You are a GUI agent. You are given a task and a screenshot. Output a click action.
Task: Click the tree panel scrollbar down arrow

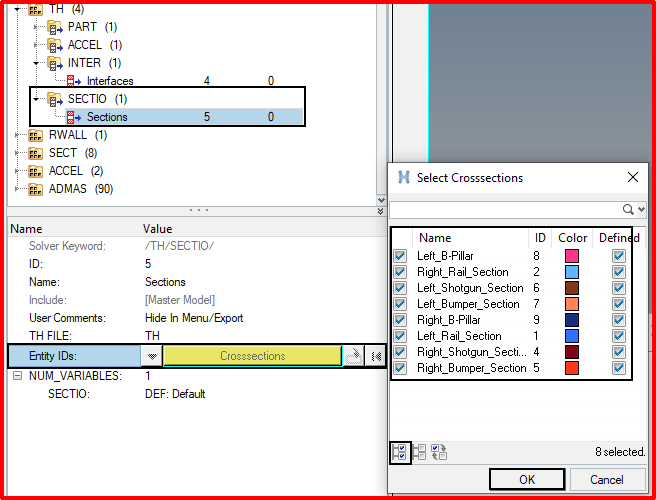(x=381, y=200)
